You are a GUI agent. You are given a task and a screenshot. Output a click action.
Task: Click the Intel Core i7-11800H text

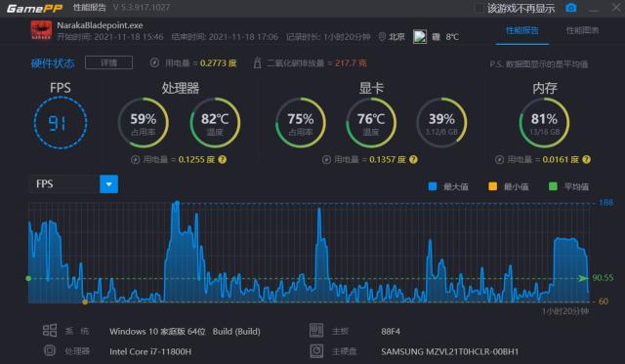pos(150,351)
